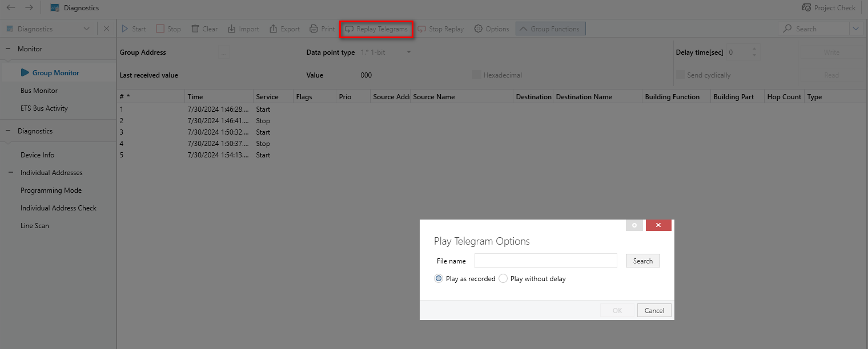Collapse the Diagnostics section in sidebar

pyautogui.click(x=8, y=131)
